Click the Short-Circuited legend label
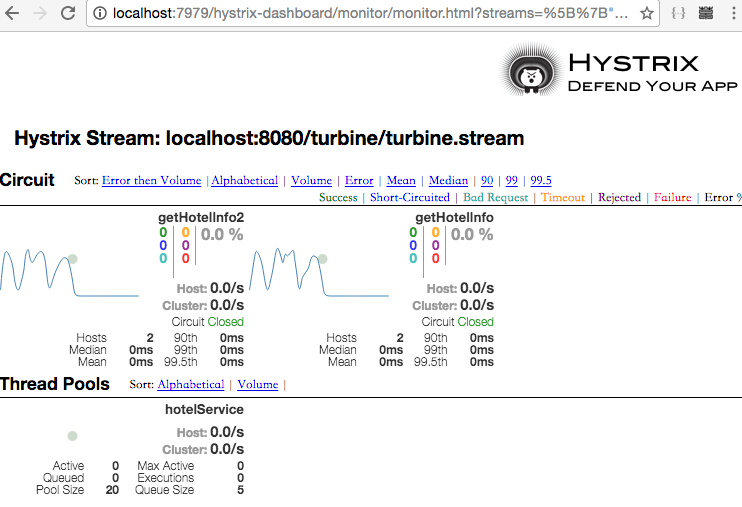The height and width of the screenshot is (507, 742). point(410,197)
